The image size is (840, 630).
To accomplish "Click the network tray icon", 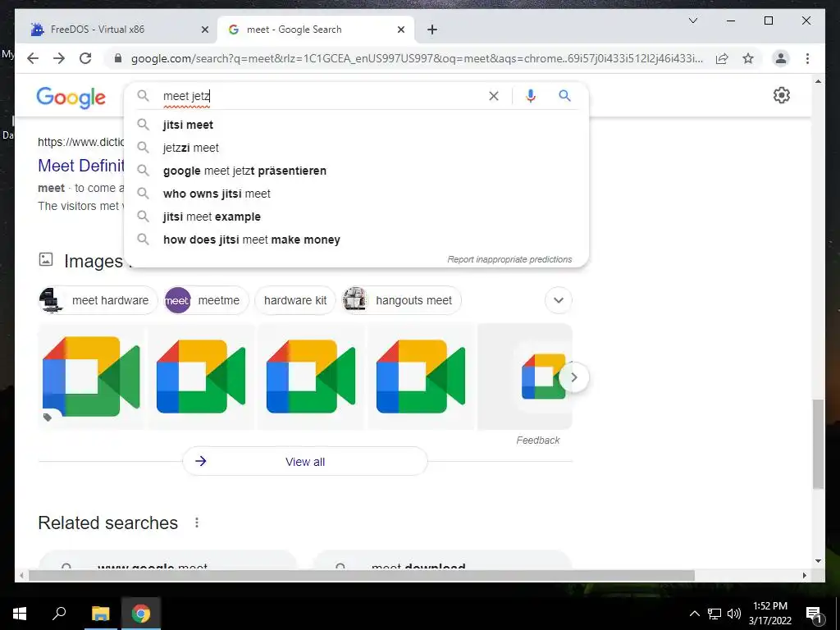I will coord(714,614).
